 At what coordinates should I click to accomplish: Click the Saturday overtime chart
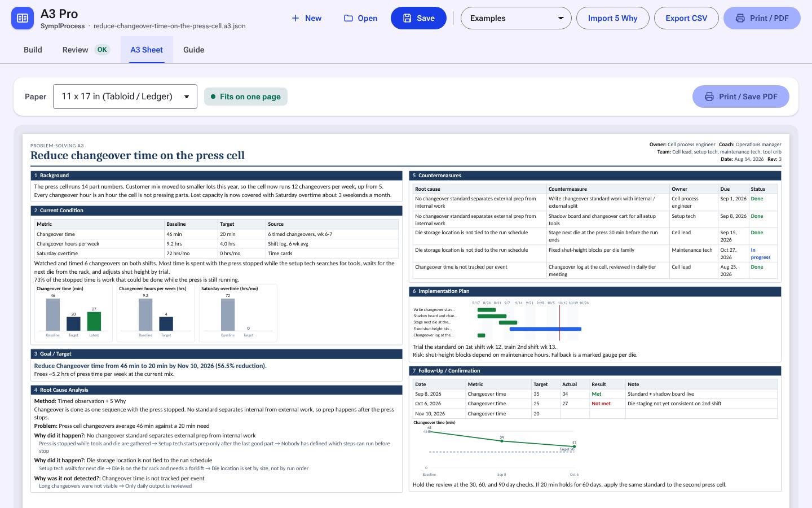(x=238, y=313)
